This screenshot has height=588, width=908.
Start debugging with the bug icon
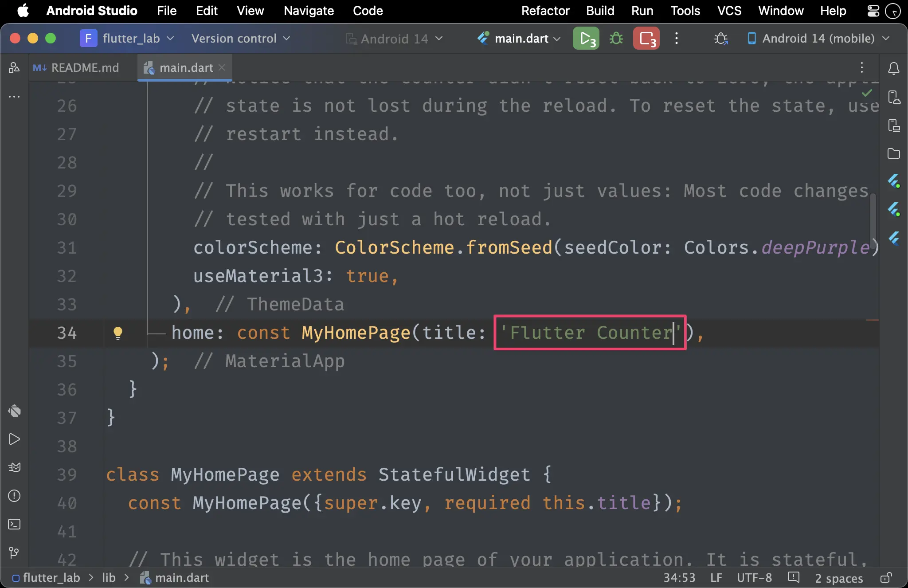(x=616, y=39)
